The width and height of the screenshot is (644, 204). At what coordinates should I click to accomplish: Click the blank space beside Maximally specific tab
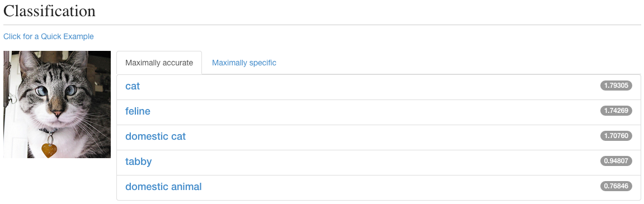point(460,63)
